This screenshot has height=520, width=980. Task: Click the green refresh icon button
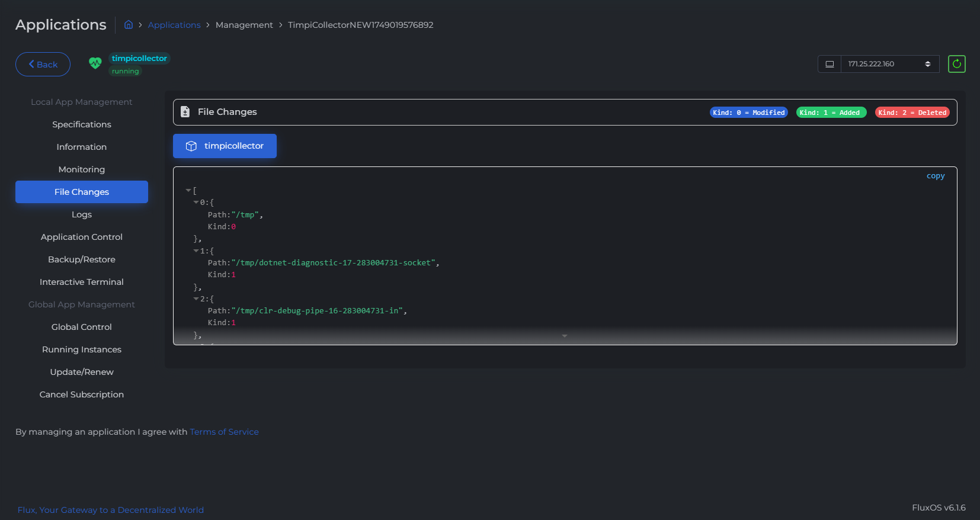(956, 64)
